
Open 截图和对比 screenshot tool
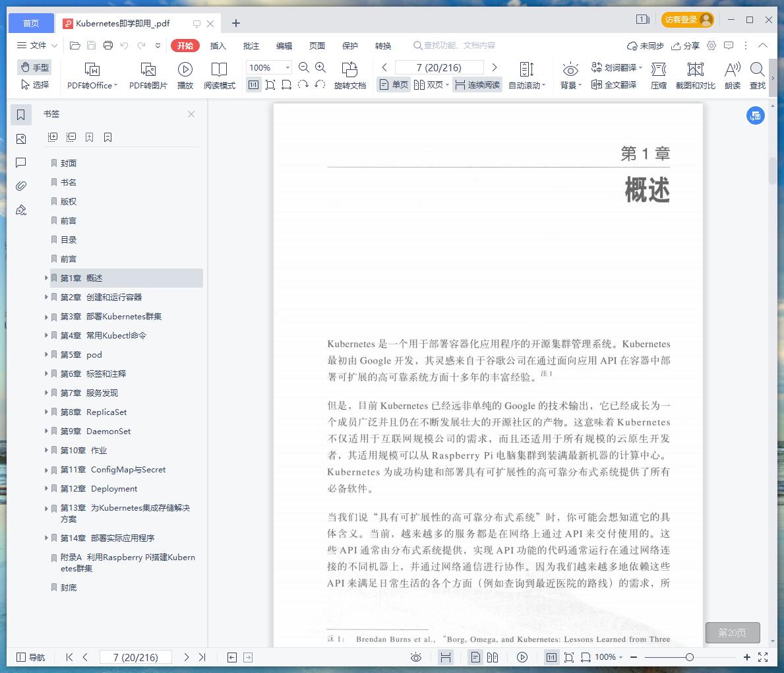click(696, 76)
